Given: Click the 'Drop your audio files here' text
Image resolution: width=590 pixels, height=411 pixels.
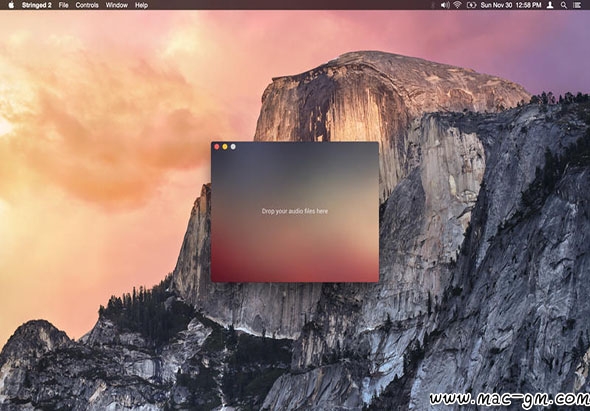Looking at the screenshot, I should tap(295, 212).
